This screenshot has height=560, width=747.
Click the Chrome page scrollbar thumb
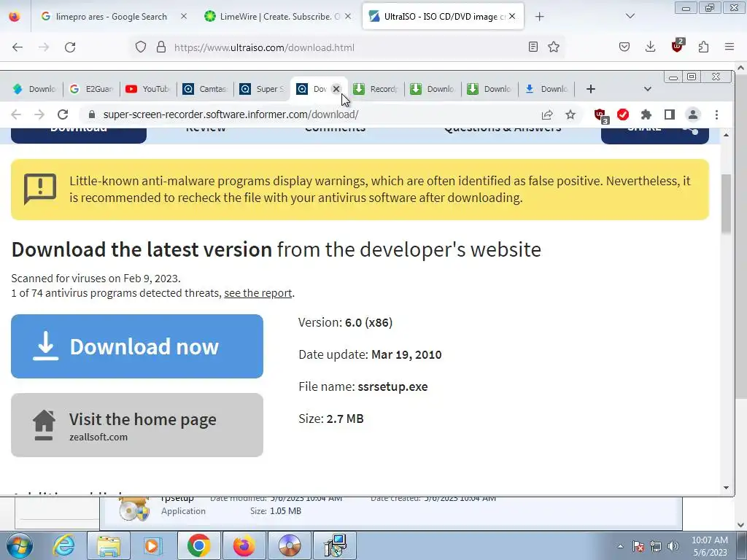[x=726, y=204]
